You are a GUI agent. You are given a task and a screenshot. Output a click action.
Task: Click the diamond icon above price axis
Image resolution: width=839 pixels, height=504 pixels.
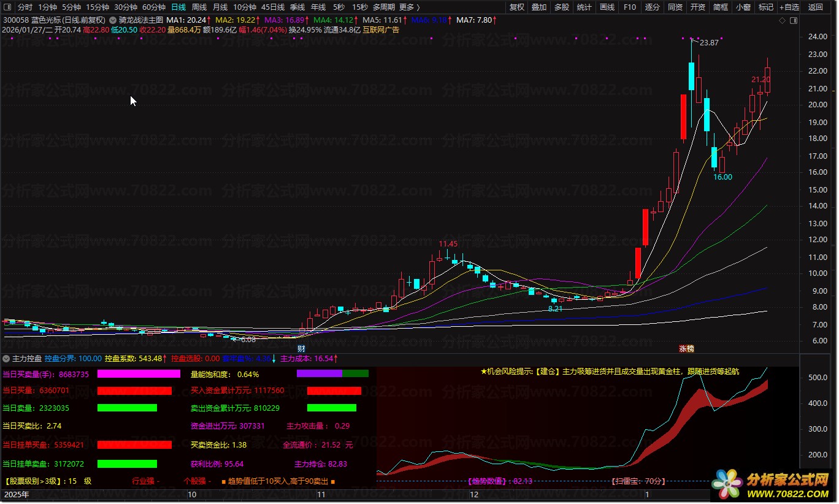click(x=782, y=20)
